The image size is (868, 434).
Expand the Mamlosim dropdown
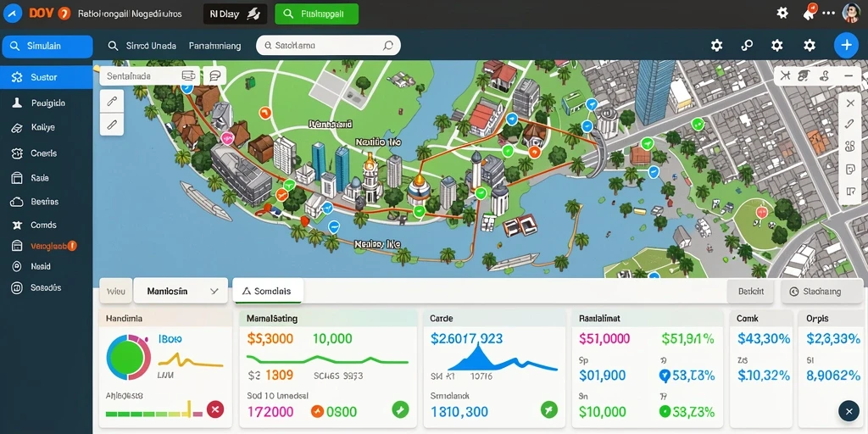[181, 291]
